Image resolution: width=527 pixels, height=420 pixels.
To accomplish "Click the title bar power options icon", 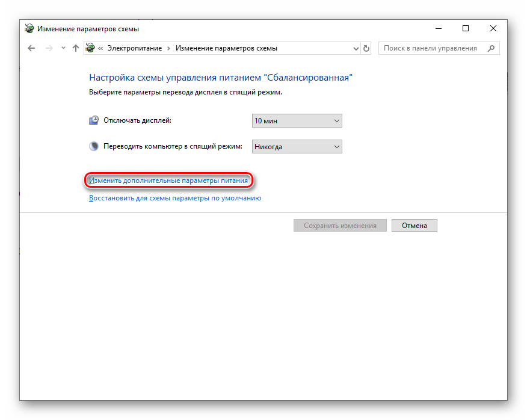I will 29,28.
